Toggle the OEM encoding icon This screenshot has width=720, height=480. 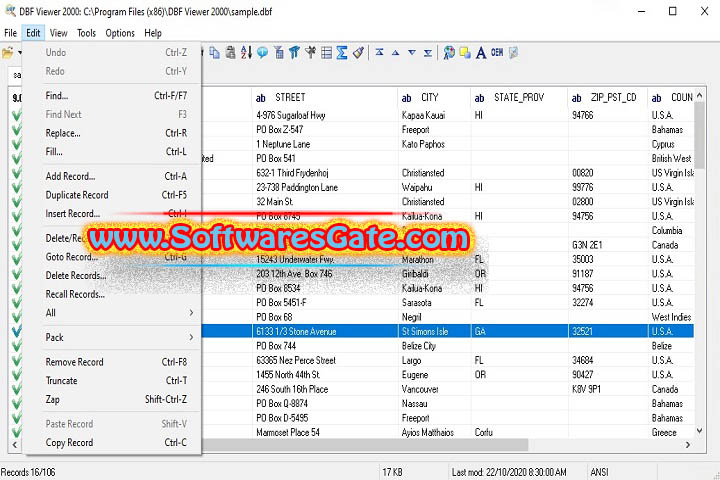click(x=497, y=52)
